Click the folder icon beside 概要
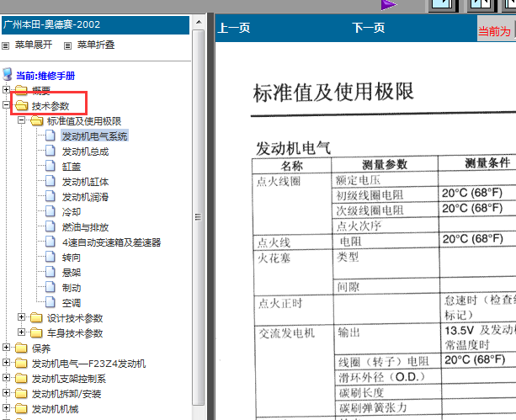Image resolution: width=516 pixels, height=420 pixels. [22, 89]
